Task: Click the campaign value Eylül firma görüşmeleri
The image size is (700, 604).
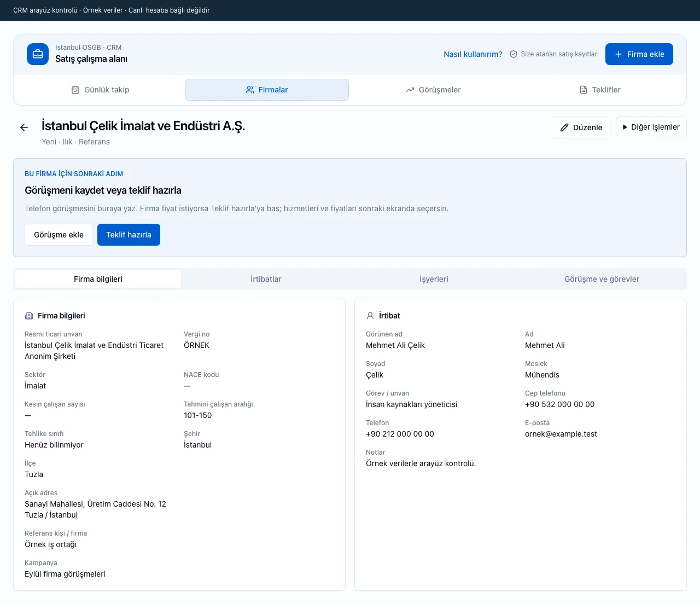Action: pyautogui.click(x=65, y=574)
